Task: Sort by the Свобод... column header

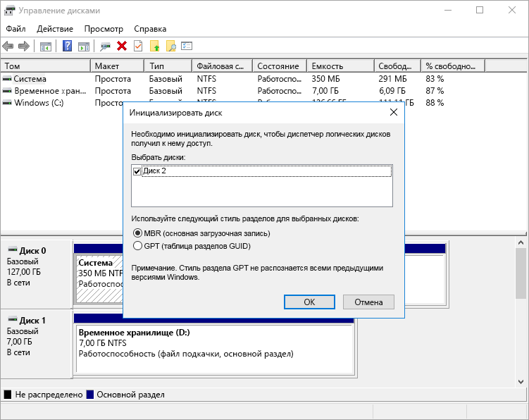Action: [x=397, y=66]
